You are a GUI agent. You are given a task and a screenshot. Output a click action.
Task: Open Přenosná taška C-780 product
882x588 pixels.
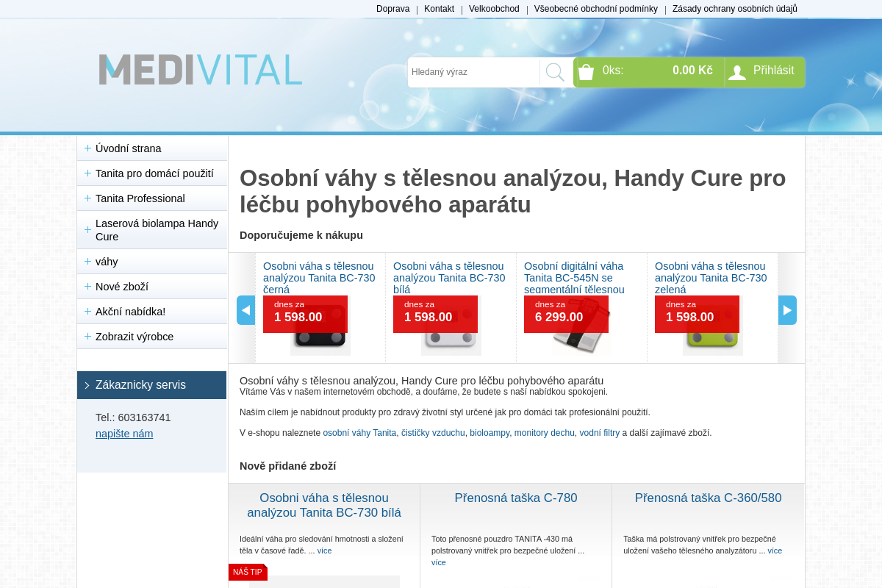pyautogui.click(x=516, y=498)
